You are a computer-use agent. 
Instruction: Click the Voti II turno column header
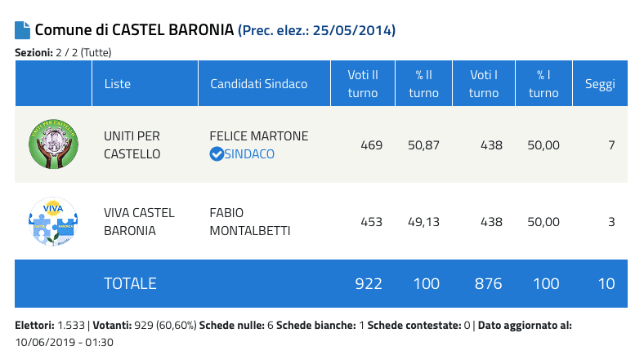pyautogui.click(x=362, y=83)
